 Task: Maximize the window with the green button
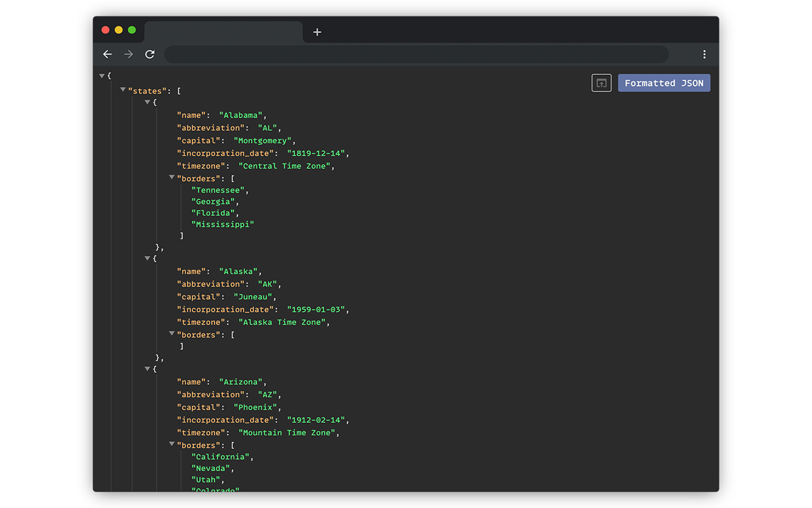(x=132, y=30)
